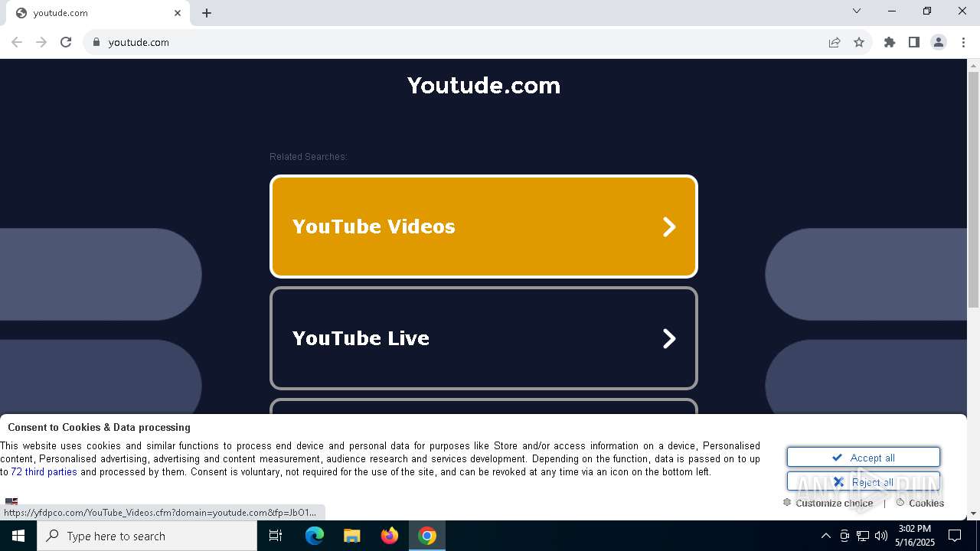
Task: Open a new tab with plus button
Action: click(207, 13)
